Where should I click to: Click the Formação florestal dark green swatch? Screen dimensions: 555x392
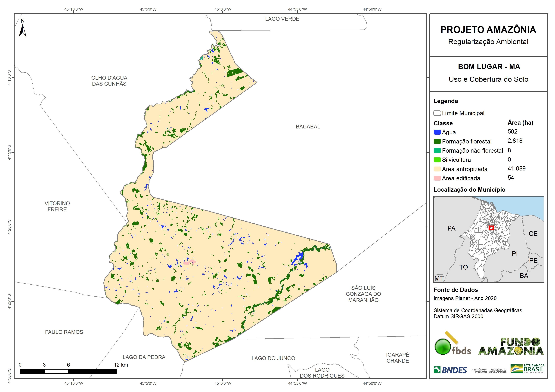coord(437,141)
